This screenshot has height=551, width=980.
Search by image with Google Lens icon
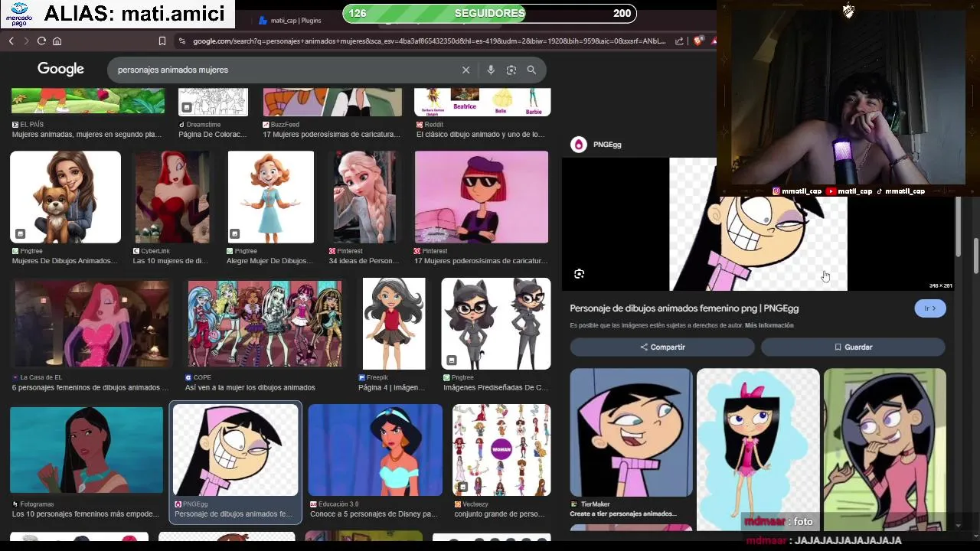tap(511, 70)
